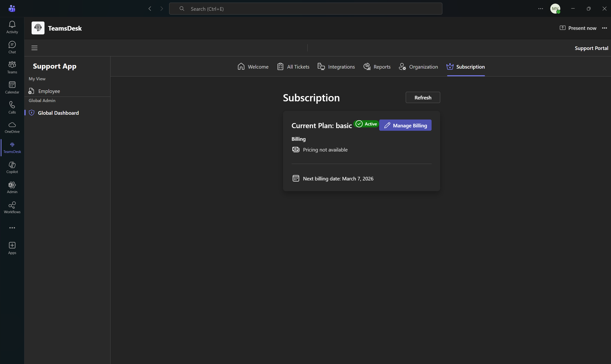Viewport: 611px width, 364px height.
Task: Open the Apps store icon
Action: [12, 248]
